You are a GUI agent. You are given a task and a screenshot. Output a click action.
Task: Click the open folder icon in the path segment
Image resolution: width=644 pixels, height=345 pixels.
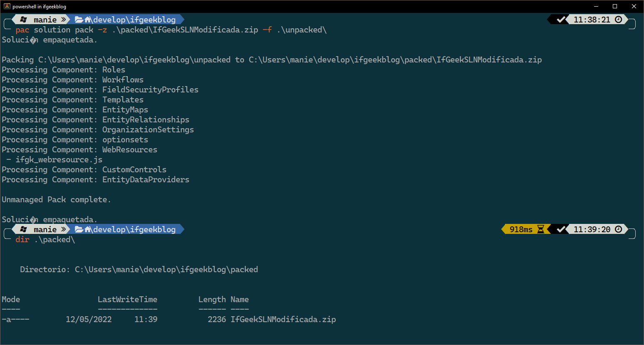tap(79, 19)
